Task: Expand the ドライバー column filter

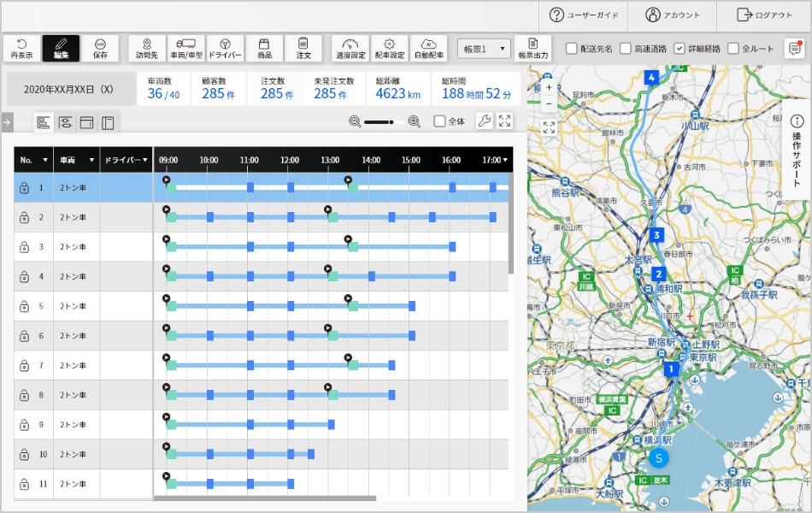Action: [x=145, y=160]
